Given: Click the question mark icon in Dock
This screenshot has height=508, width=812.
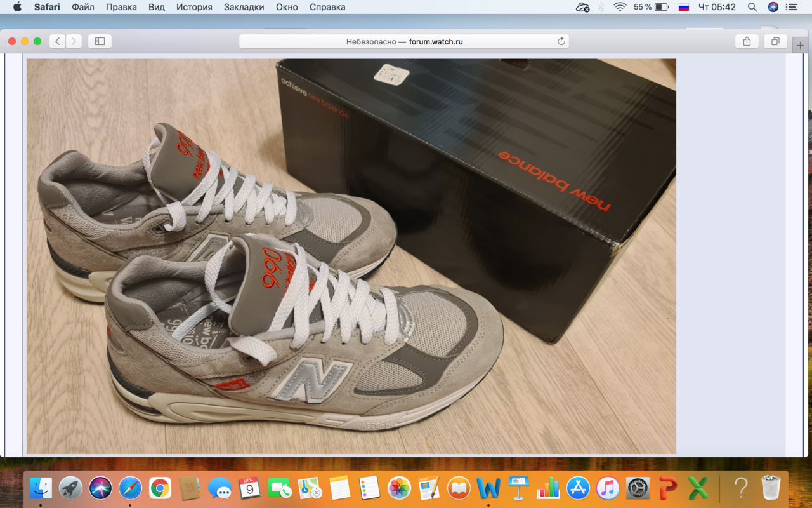Looking at the screenshot, I should 740,488.
